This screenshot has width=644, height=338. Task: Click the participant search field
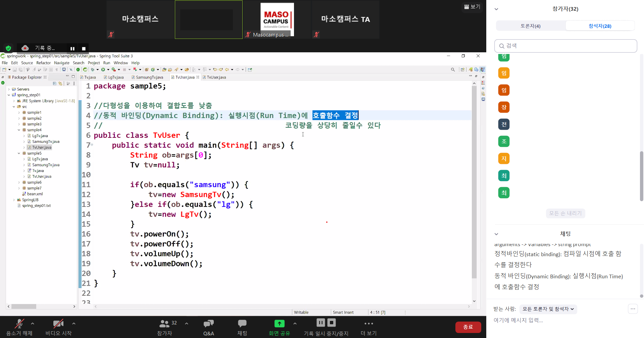566,46
